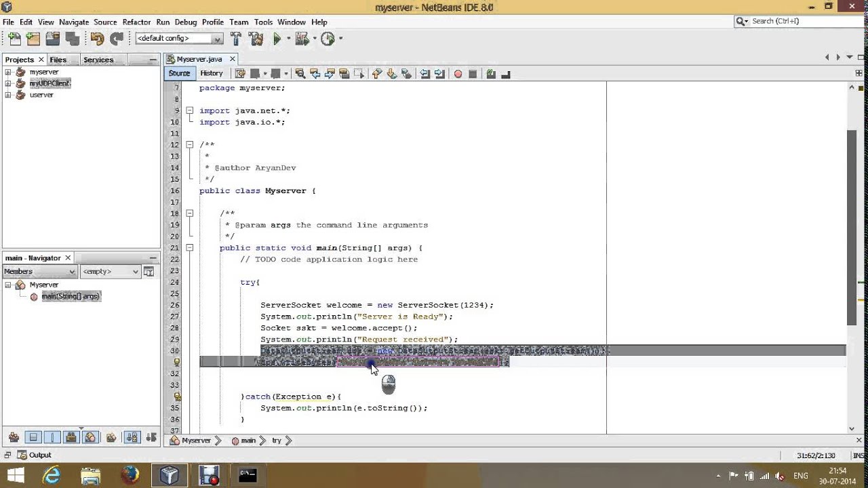This screenshot has width=868, height=488.
Task: Click the Build Project hammer icon
Action: [x=236, y=39]
